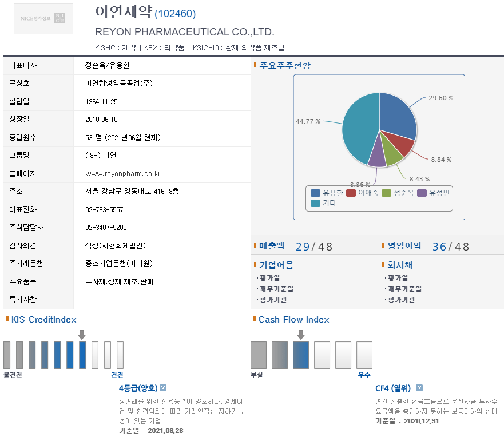Viewport: 504px width, 437px height.
Task: Click the 8.84 % pie chart label
Action: click(x=441, y=160)
